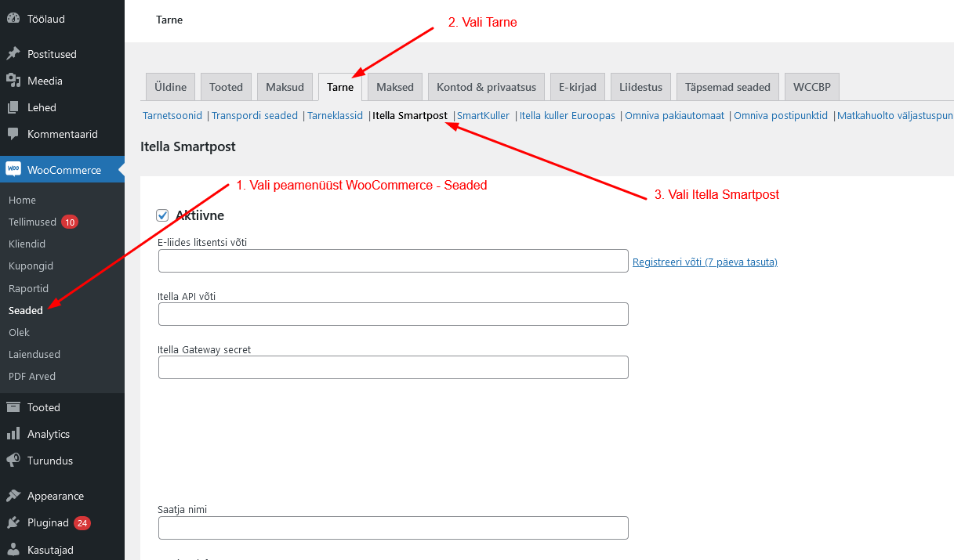Click the WooCommerce logo icon

click(x=13, y=170)
